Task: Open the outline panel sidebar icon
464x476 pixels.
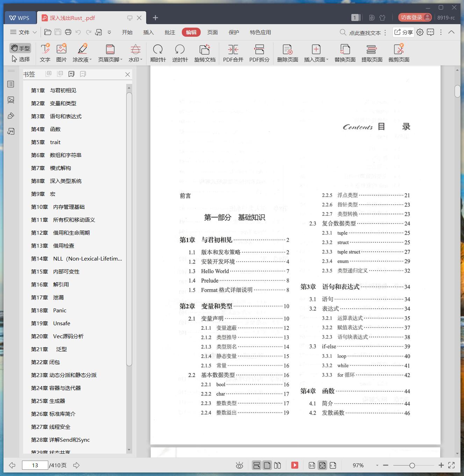Action: click(11, 84)
